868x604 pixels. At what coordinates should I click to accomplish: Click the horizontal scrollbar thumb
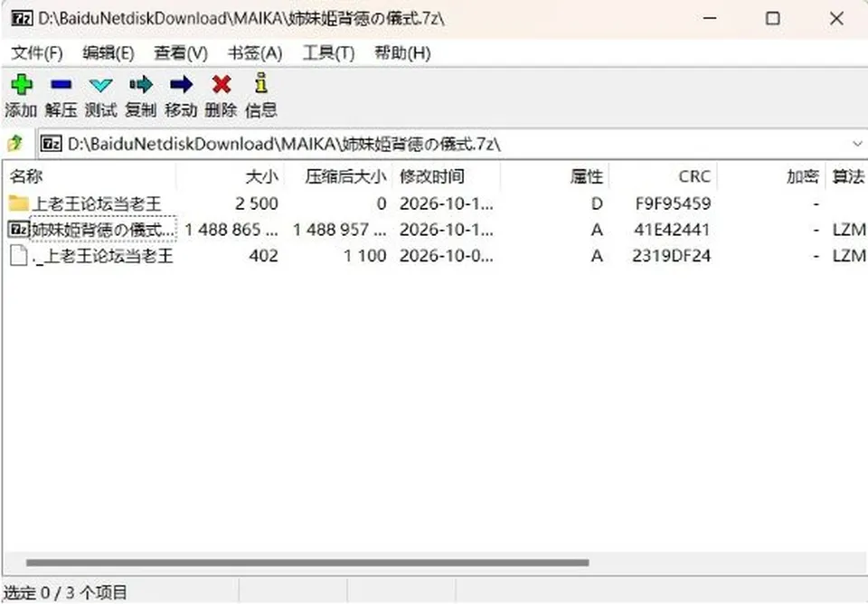click(x=307, y=563)
